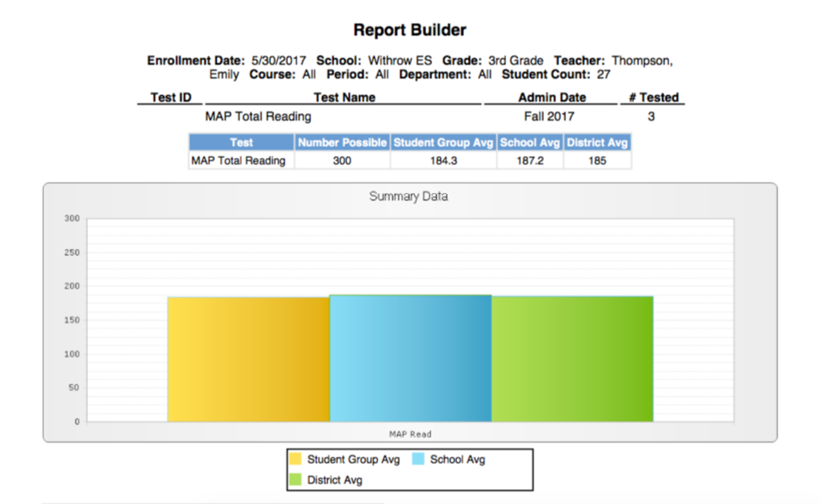Viewport: 821px width, 504px height.
Task: Click the Test ID column header
Action: (x=171, y=97)
